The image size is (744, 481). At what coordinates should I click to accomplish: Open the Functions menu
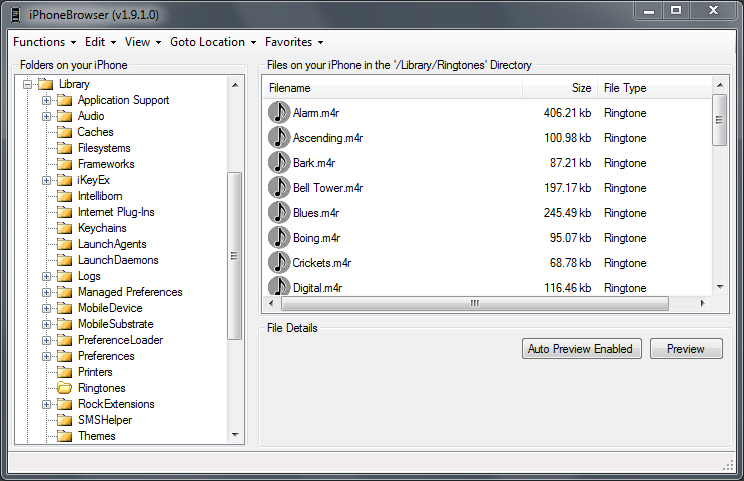coord(45,42)
